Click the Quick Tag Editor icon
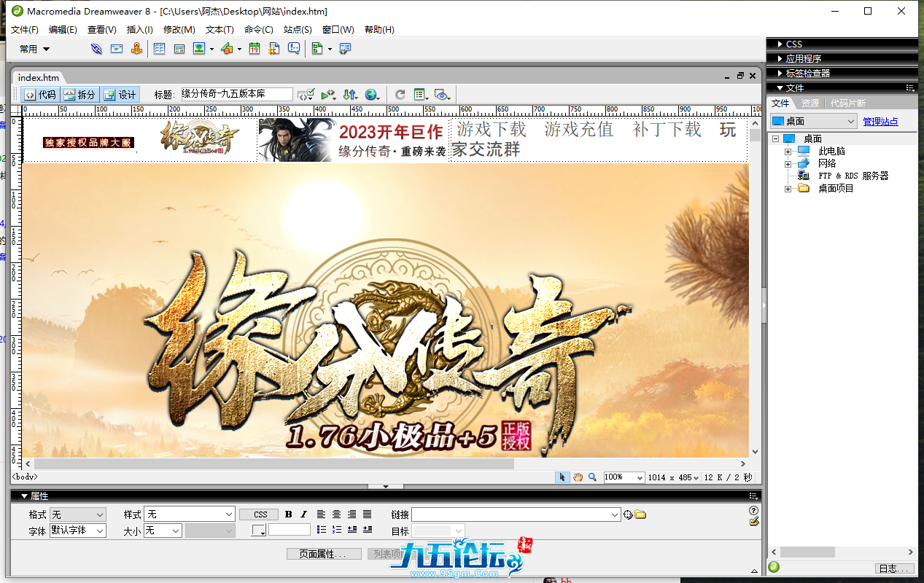This screenshot has width=924, height=583. click(x=754, y=522)
